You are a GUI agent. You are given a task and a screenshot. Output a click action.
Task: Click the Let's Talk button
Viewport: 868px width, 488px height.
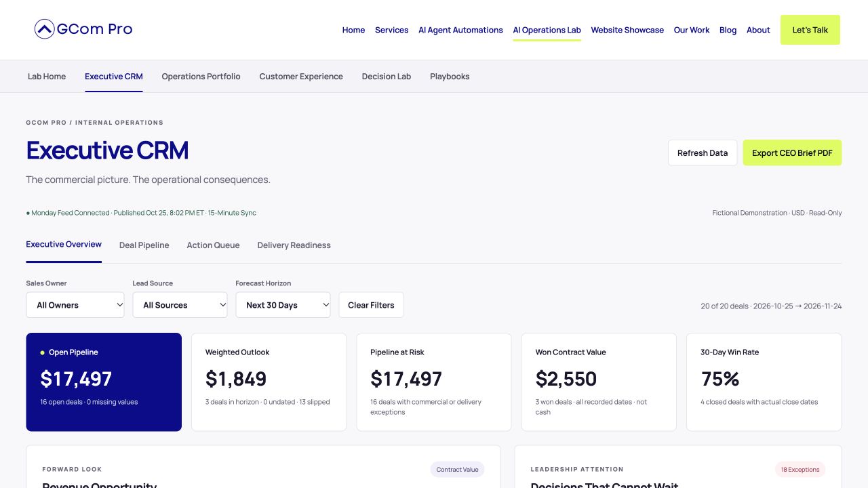(810, 30)
